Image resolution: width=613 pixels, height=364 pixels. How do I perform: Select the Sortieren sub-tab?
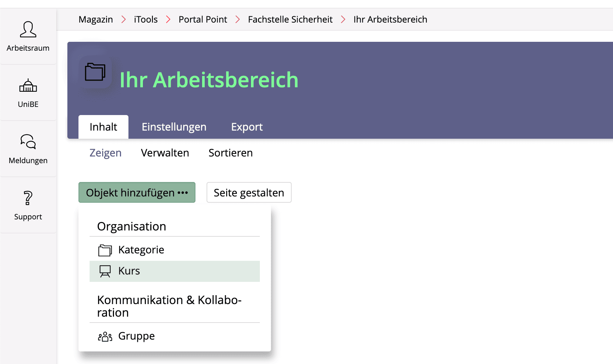231,153
